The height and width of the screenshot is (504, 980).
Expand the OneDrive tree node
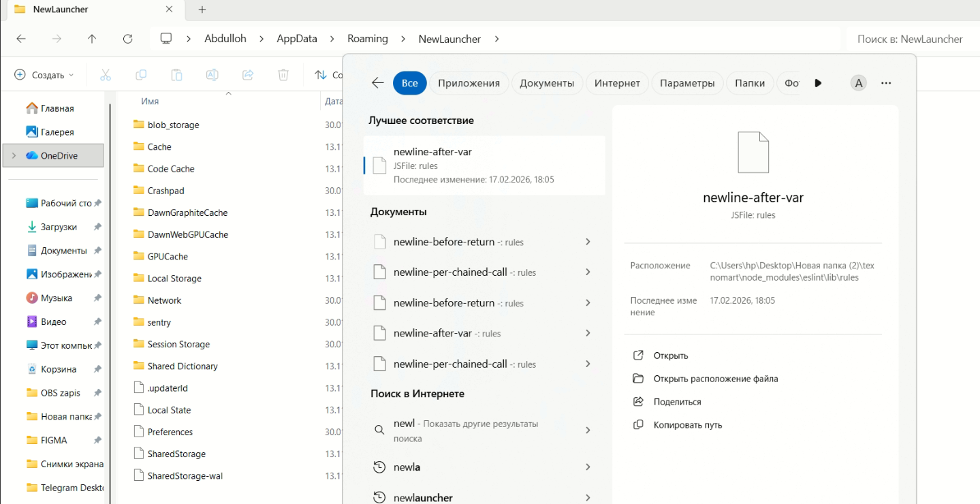[x=14, y=156]
